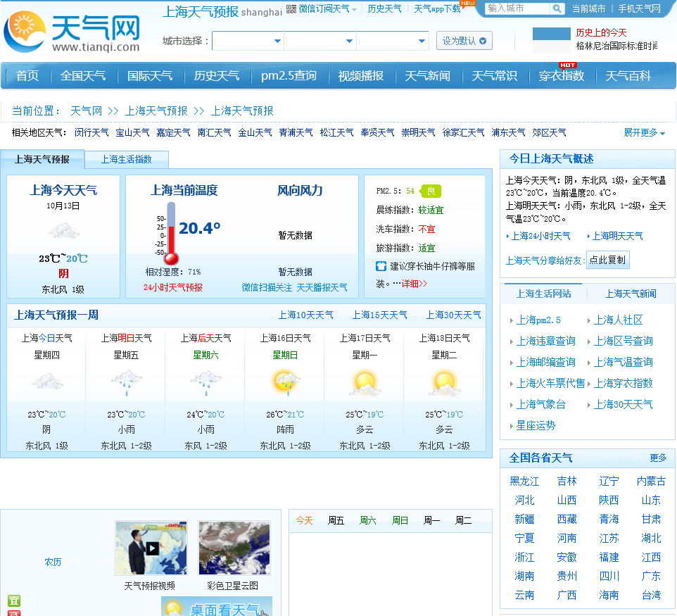677x616 pixels.
Task: Click Saturday's light rain weather icon
Action: [206, 383]
